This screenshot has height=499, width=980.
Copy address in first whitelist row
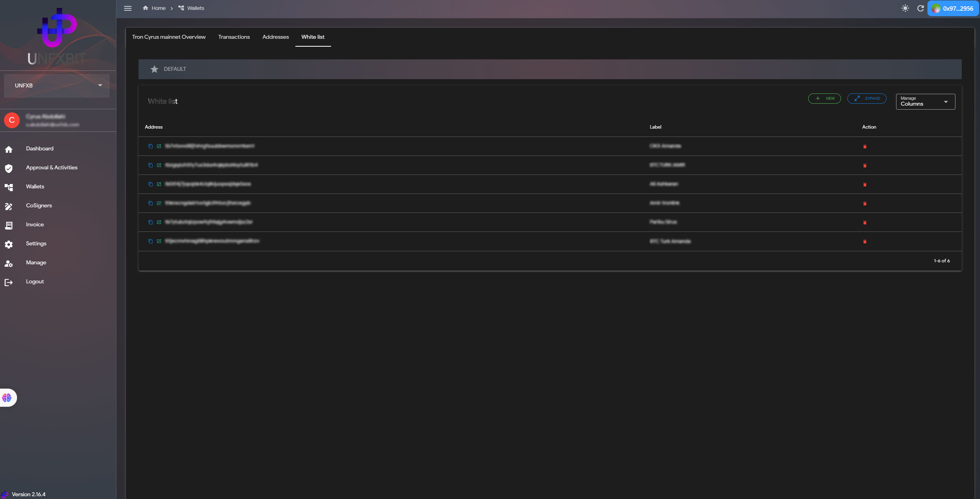point(150,146)
